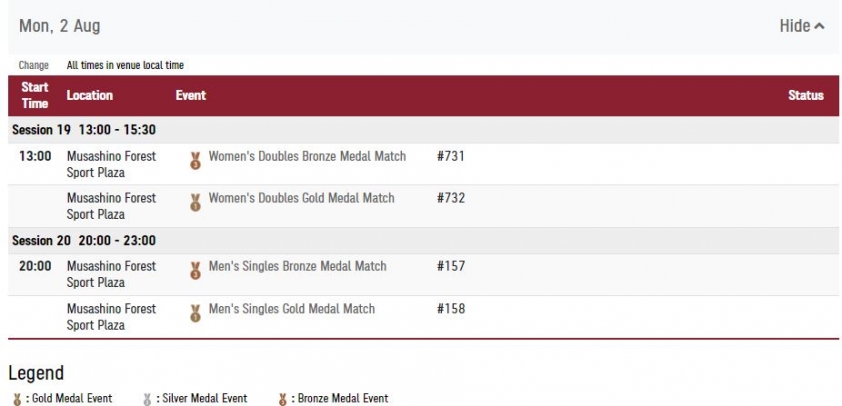This screenshot has height=406, width=842.
Task: Click match number #731
Action: tap(451, 156)
